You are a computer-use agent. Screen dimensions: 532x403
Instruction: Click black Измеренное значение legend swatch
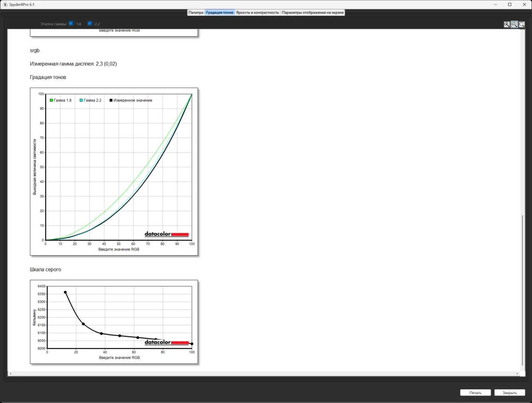click(x=111, y=101)
